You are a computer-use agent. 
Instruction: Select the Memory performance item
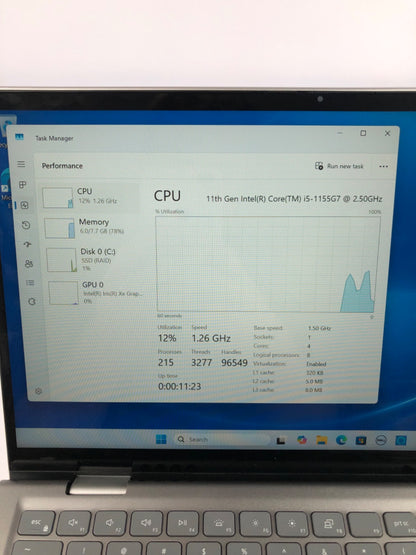point(92,228)
